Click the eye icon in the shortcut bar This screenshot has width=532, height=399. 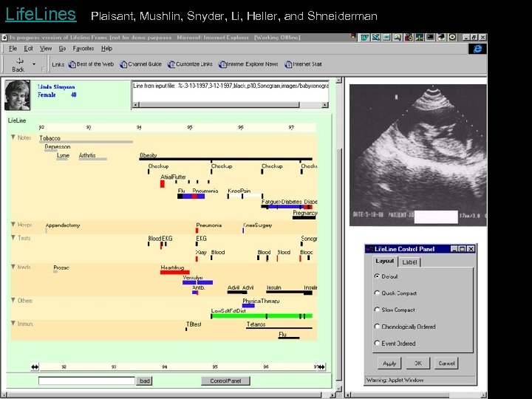pos(452,38)
